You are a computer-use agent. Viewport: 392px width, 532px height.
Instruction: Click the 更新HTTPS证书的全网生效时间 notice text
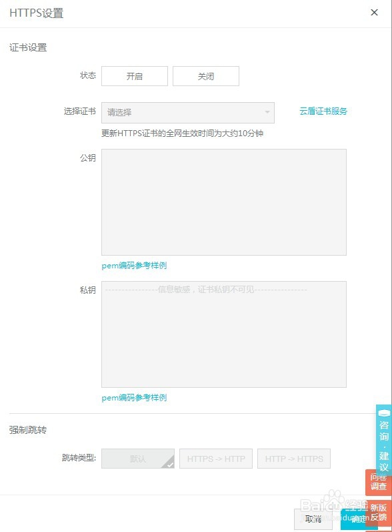182,134
